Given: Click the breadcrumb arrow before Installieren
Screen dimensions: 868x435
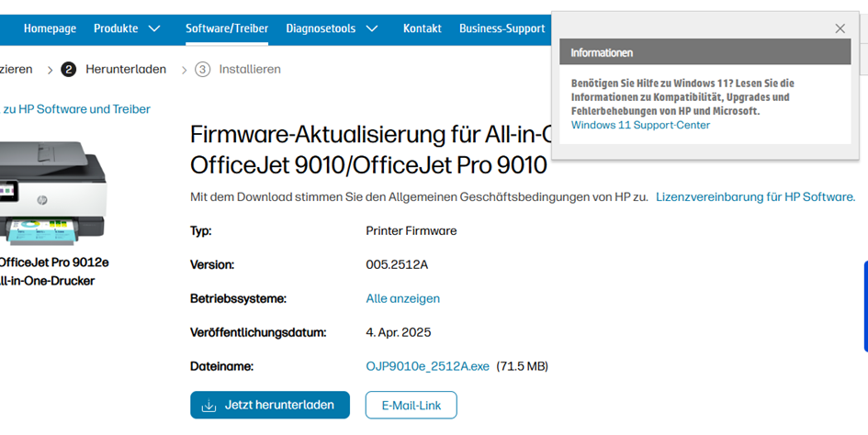Looking at the screenshot, I should click(x=185, y=71).
